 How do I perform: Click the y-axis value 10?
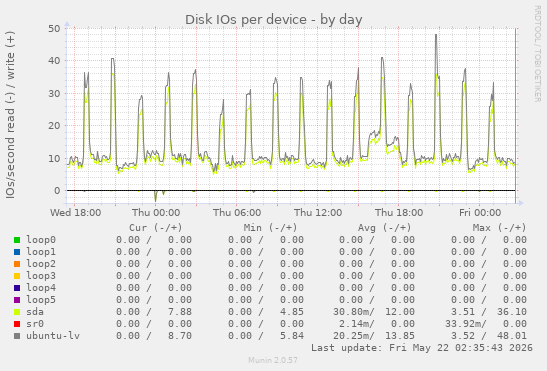coord(54,158)
